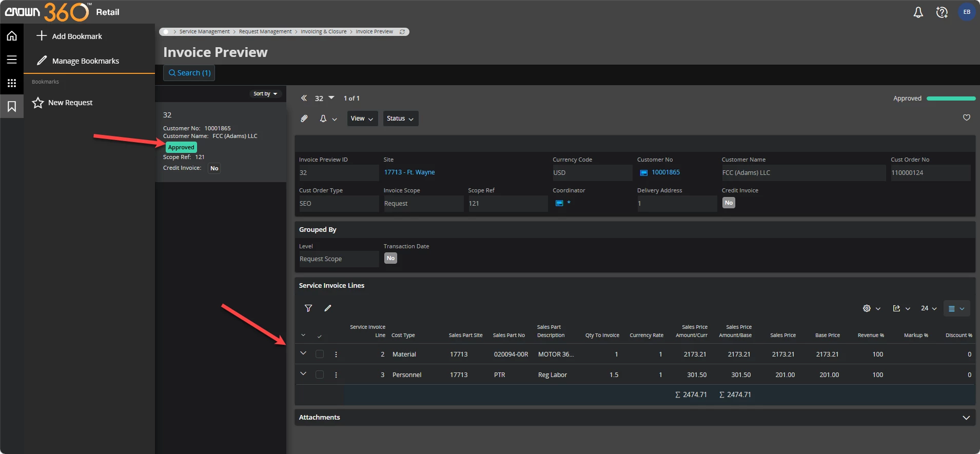Click the filter icon in Service Invoice Lines

[x=308, y=308]
